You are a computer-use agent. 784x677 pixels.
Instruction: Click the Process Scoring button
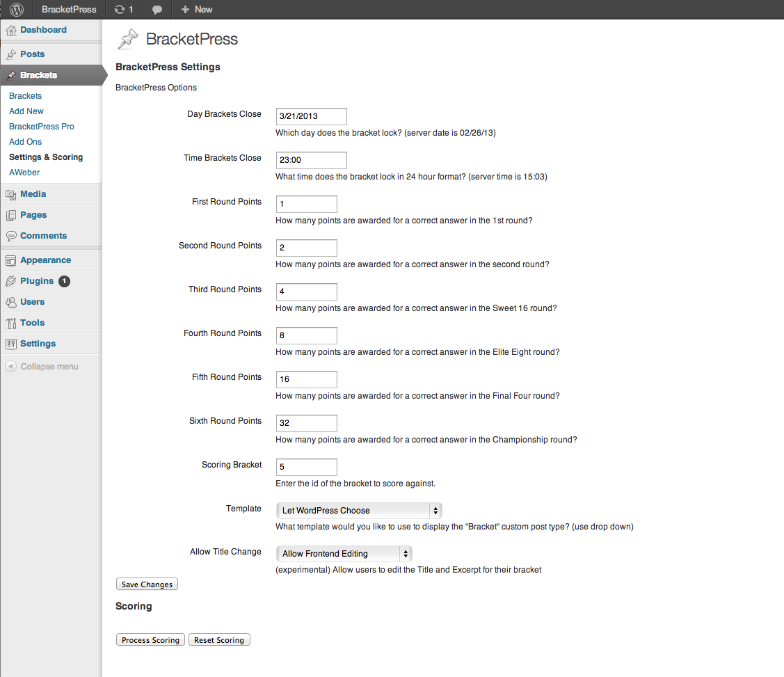(x=150, y=639)
